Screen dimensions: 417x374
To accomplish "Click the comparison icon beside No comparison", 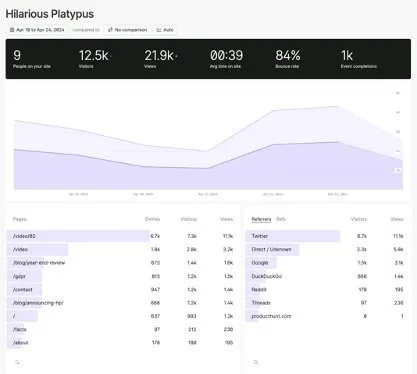I will 110,30.
